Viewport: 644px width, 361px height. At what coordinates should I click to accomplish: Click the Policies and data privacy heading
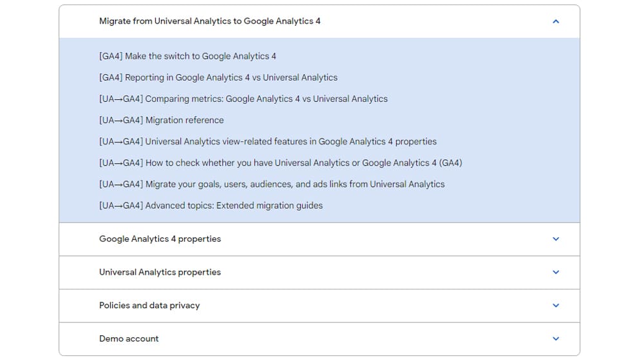pos(149,306)
